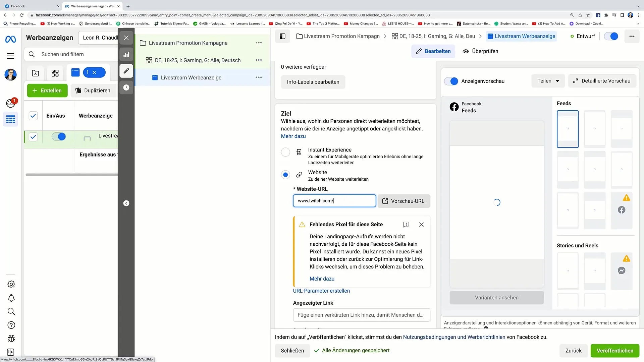Select the Instant Experience radio option
Image resolution: width=644 pixels, height=362 pixels.
point(285,152)
